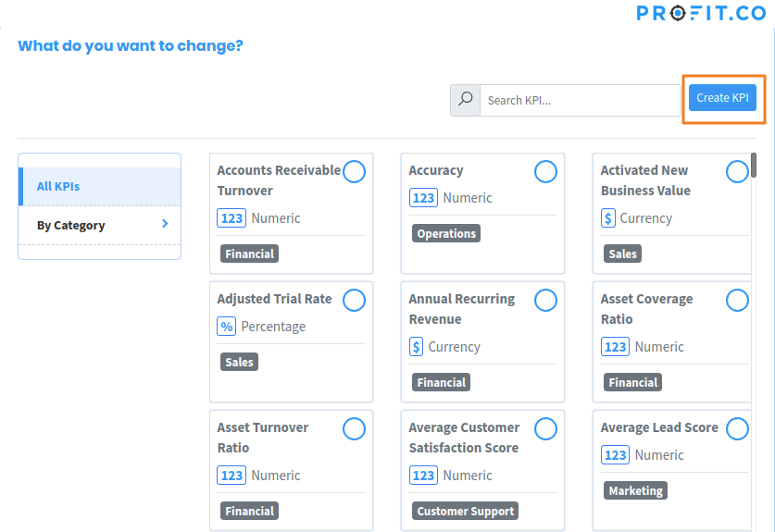
Task: Open the By Category menu item
Action: pos(100,225)
